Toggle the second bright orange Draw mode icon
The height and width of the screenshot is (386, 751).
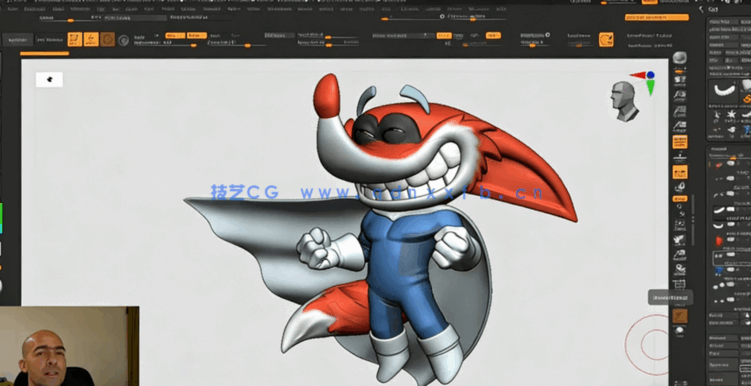pyautogui.click(x=91, y=39)
